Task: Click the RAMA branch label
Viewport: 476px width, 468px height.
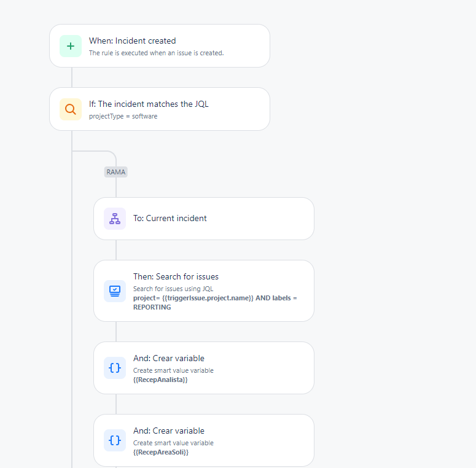Action: (115, 172)
